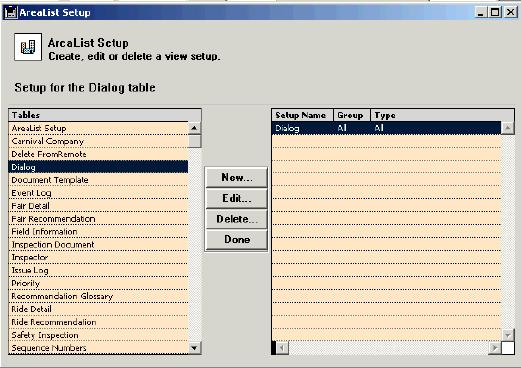521x368 pixels.
Task: Click the Edit... button
Action: pos(237,198)
